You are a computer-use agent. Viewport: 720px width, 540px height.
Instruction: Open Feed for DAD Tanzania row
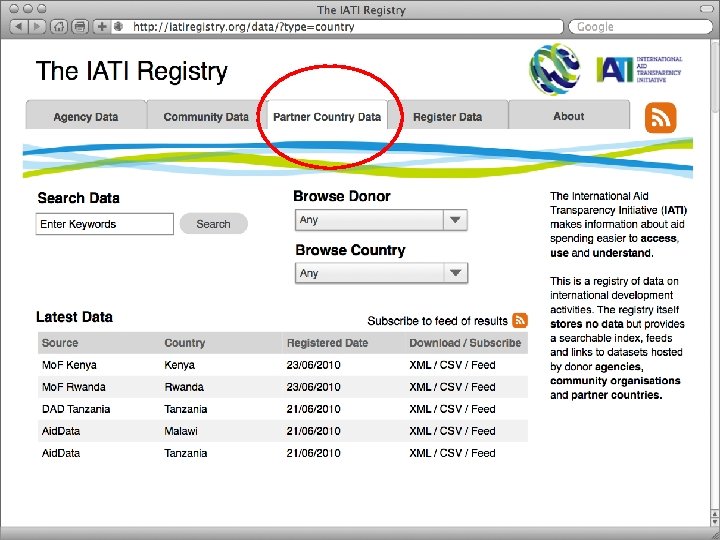(483, 409)
